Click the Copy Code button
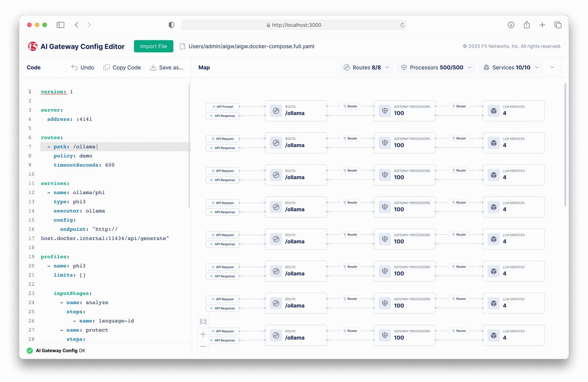The image size is (588, 382). coord(122,68)
